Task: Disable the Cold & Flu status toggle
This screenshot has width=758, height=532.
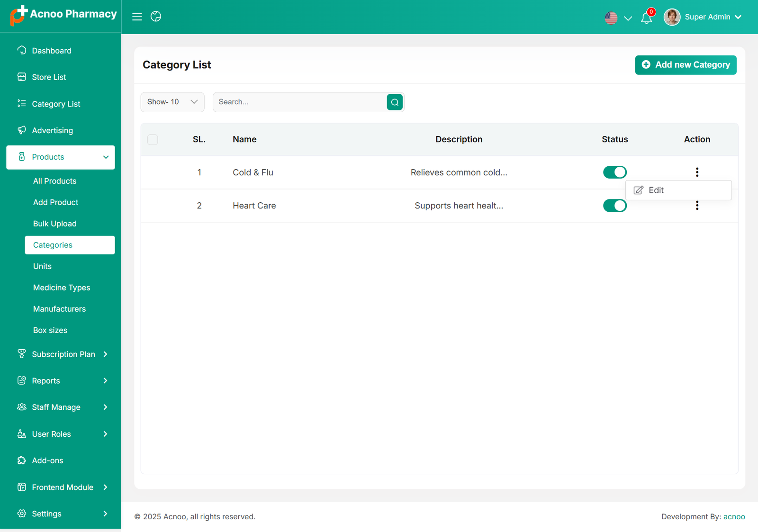Action: point(614,172)
